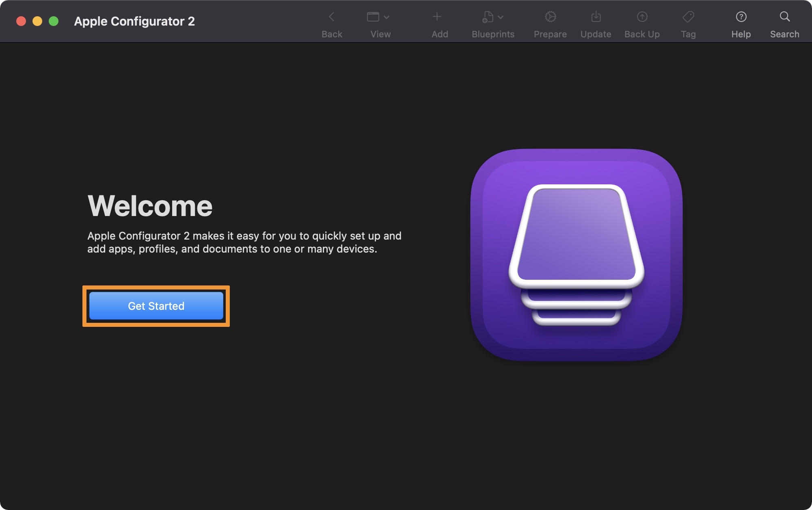This screenshot has height=510, width=812.
Task: Expand the Blueprints dropdown chevron
Action: tap(501, 17)
